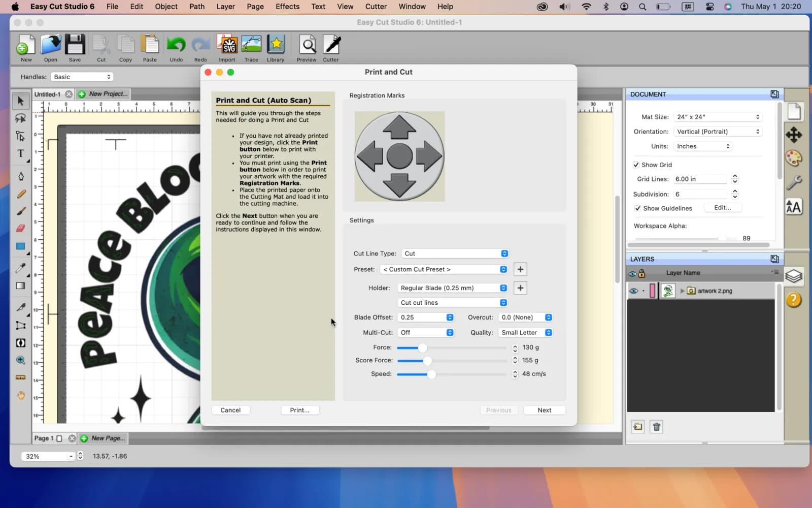Open the Effects menu
Screen dimensions: 812x508
(x=287, y=7)
